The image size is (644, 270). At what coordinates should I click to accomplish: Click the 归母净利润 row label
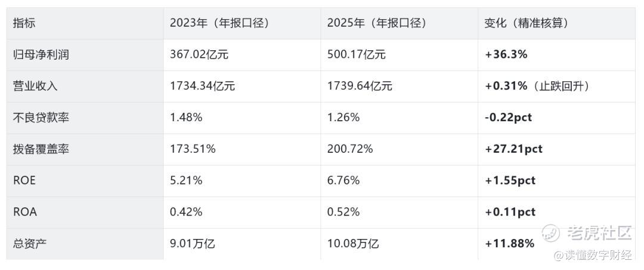tap(41, 55)
